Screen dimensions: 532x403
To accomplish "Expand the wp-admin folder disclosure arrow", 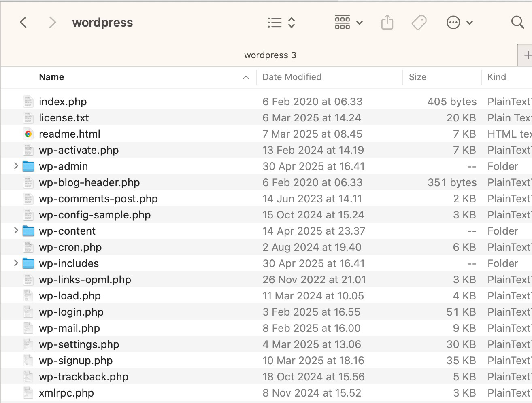I will coord(16,166).
